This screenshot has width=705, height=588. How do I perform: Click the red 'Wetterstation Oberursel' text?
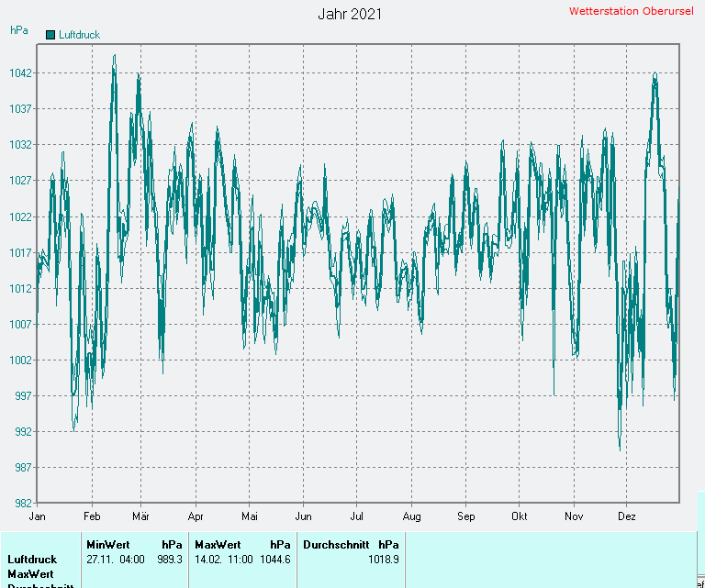[631, 11]
